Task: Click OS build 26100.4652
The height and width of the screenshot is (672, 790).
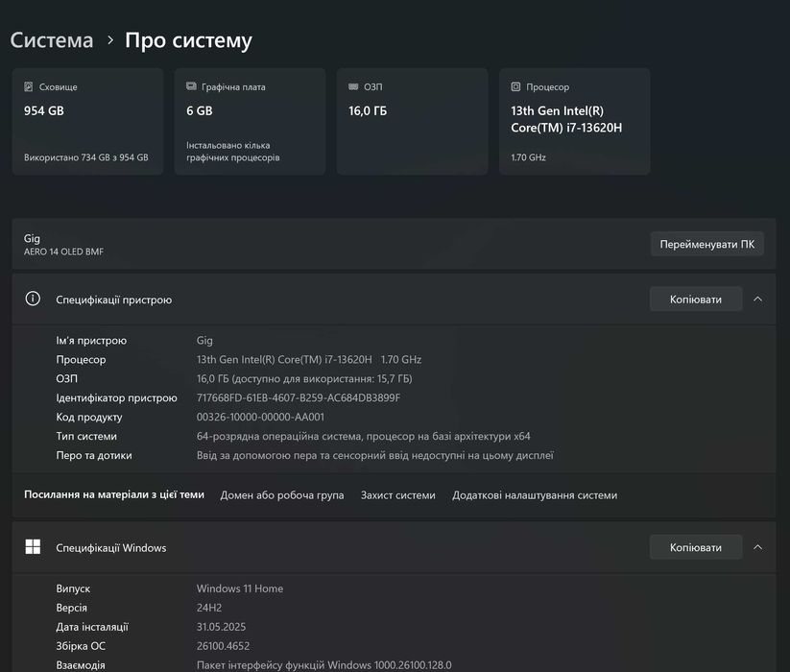Action: 224,646
